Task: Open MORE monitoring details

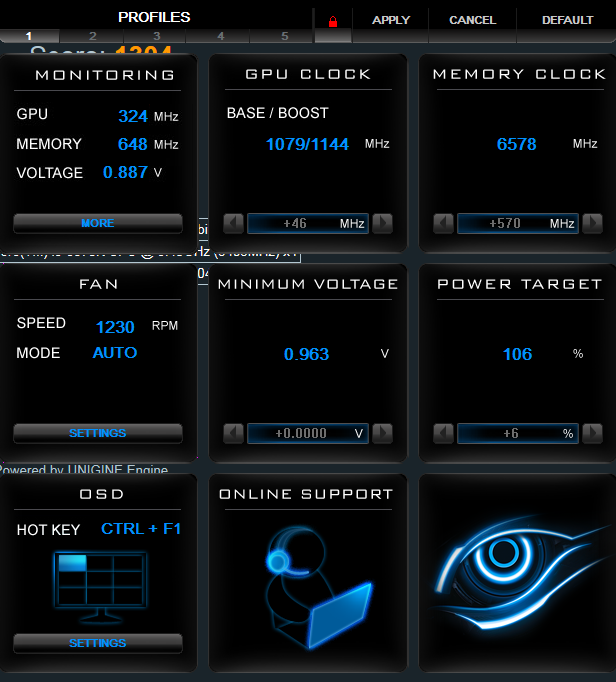Action: (x=98, y=224)
